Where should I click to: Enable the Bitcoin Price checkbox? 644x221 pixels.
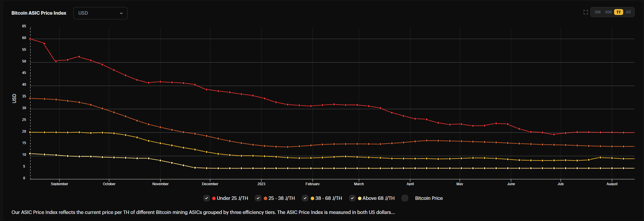[405, 198]
